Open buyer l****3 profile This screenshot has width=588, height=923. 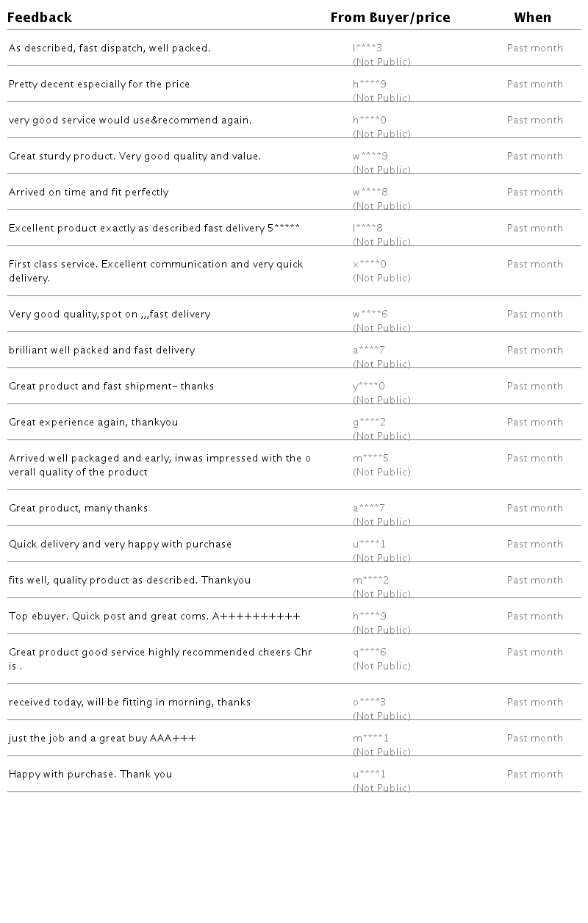367,49
